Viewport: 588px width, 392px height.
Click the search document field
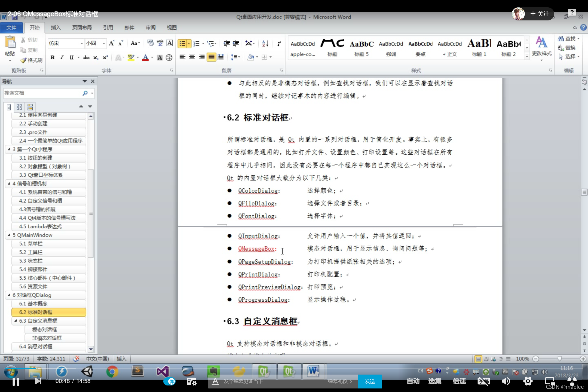[42, 93]
